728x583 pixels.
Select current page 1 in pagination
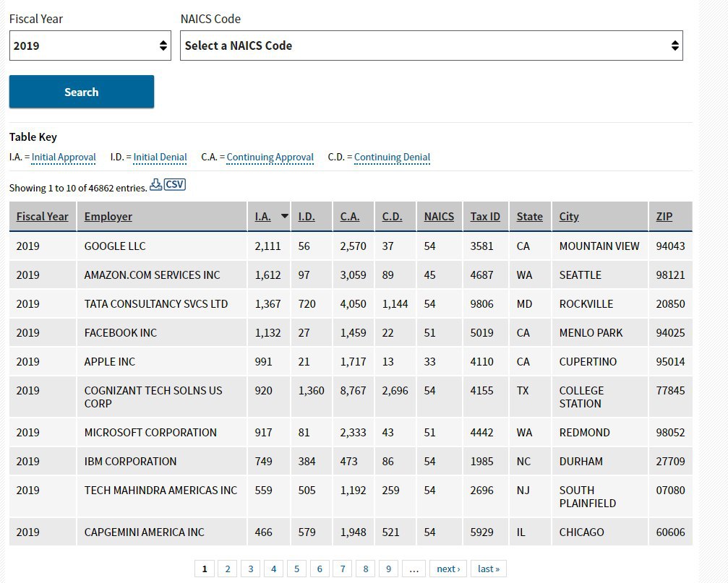point(205,569)
